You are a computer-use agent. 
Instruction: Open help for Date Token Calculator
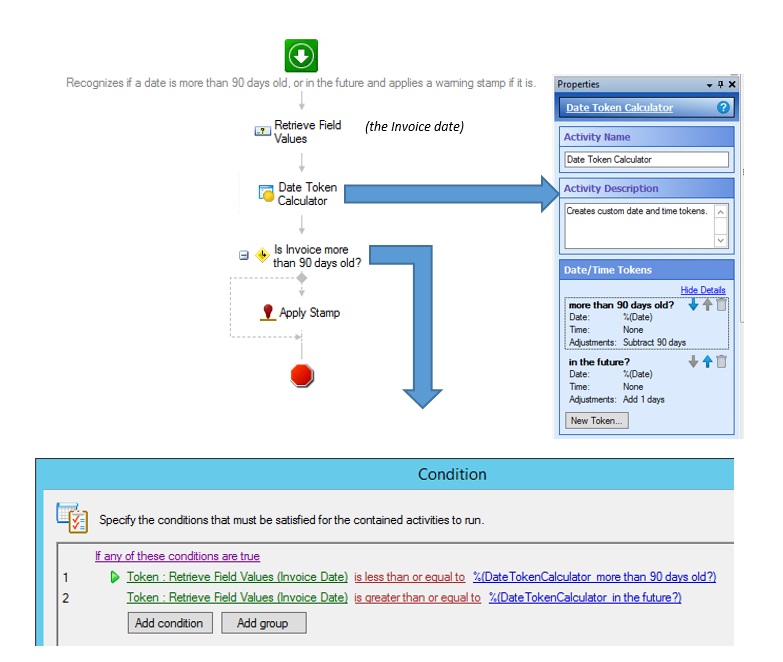point(723,107)
